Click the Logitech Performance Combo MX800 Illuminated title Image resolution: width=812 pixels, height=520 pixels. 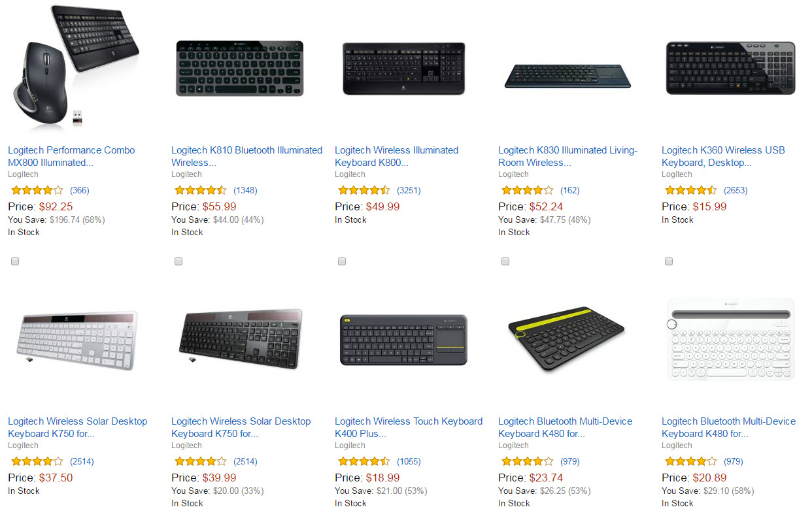71,156
